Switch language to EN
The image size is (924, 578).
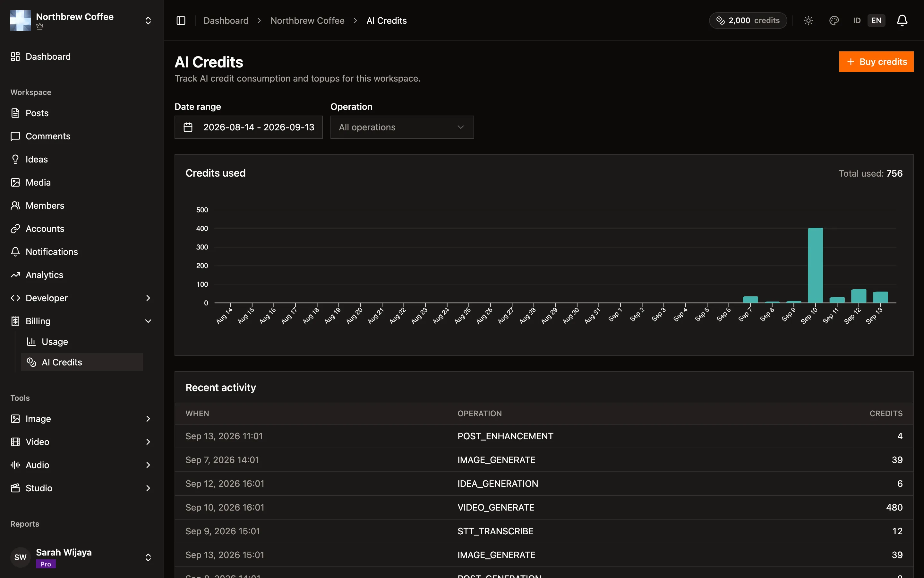(x=876, y=21)
